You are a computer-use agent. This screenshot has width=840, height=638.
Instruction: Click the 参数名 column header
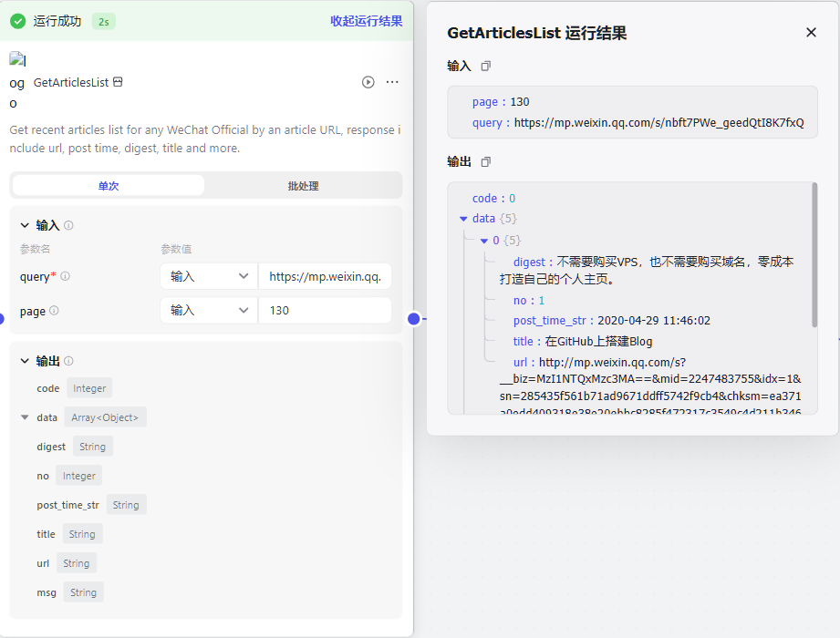pyautogui.click(x=35, y=249)
